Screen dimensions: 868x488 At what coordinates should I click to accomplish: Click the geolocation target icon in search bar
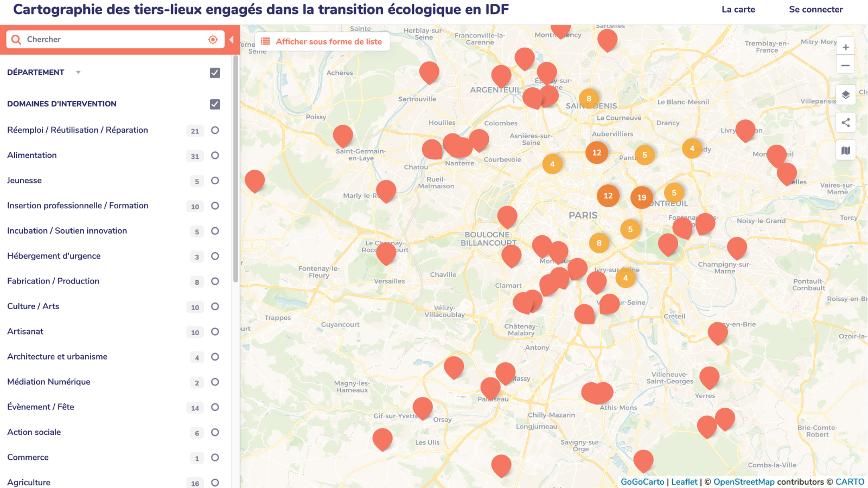[x=213, y=40]
